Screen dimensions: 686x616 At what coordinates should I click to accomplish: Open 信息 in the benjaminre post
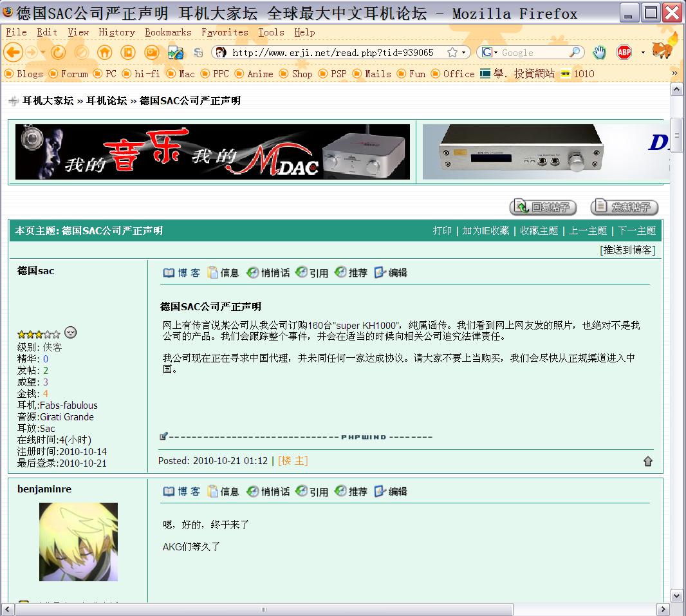(224, 491)
